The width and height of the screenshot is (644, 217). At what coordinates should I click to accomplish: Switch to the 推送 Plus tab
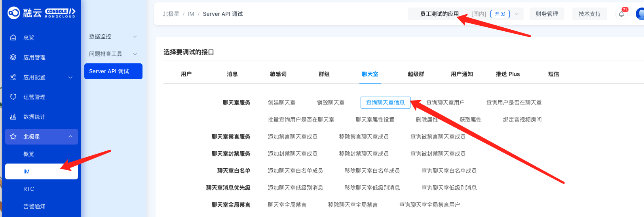point(508,74)
